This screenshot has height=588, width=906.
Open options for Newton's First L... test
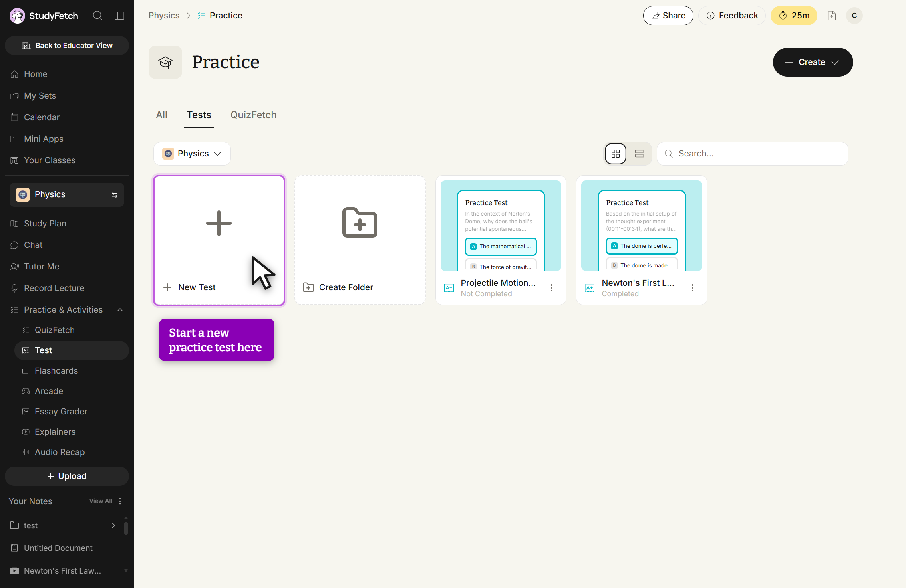(x=693, y=288)
